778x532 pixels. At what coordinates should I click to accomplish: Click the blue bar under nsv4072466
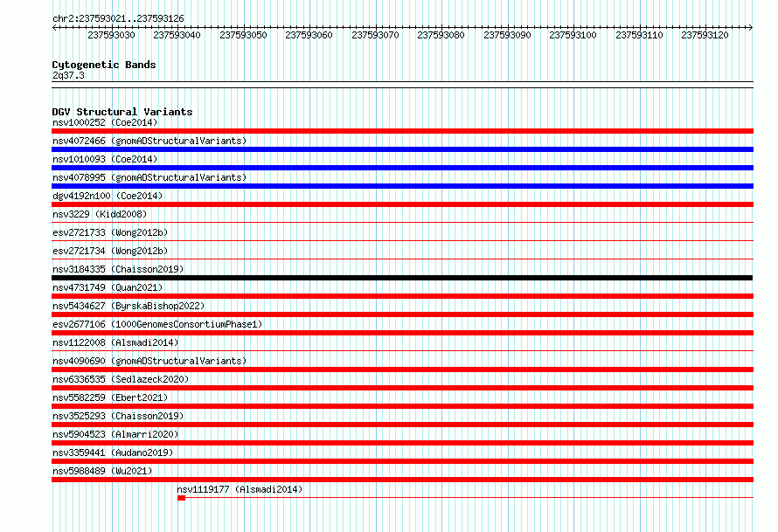pos(402,149)
